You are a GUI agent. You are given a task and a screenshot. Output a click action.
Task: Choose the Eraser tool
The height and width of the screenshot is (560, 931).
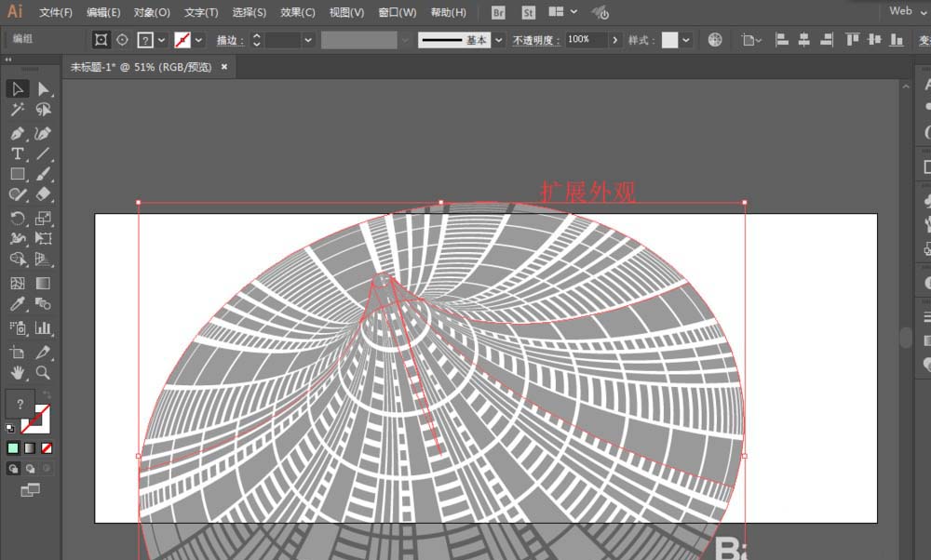click(44, 194)
